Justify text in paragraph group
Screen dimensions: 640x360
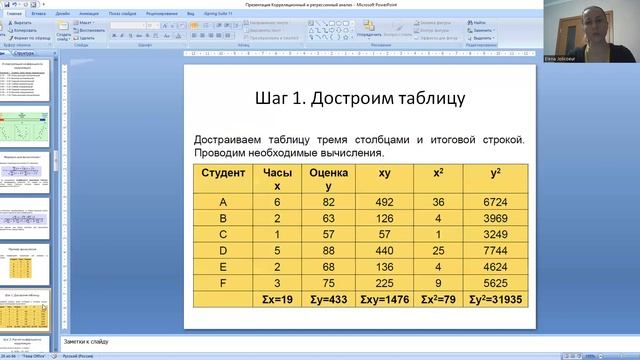[x=219, y=36]
